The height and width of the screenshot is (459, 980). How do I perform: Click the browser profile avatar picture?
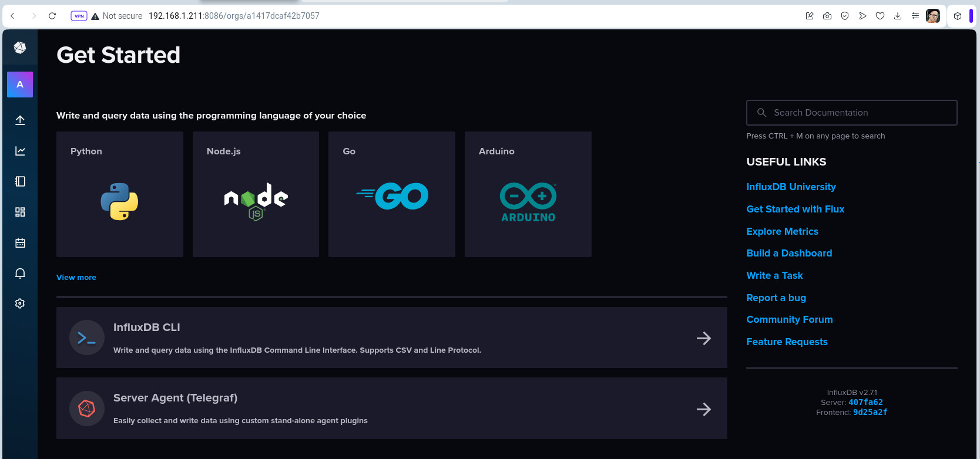point(933,16)
